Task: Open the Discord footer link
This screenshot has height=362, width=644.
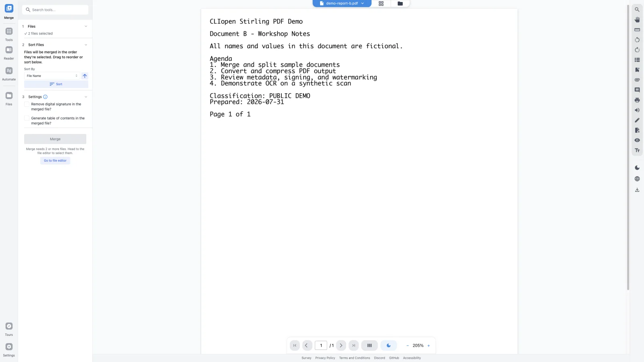Action: click(380, 358)
